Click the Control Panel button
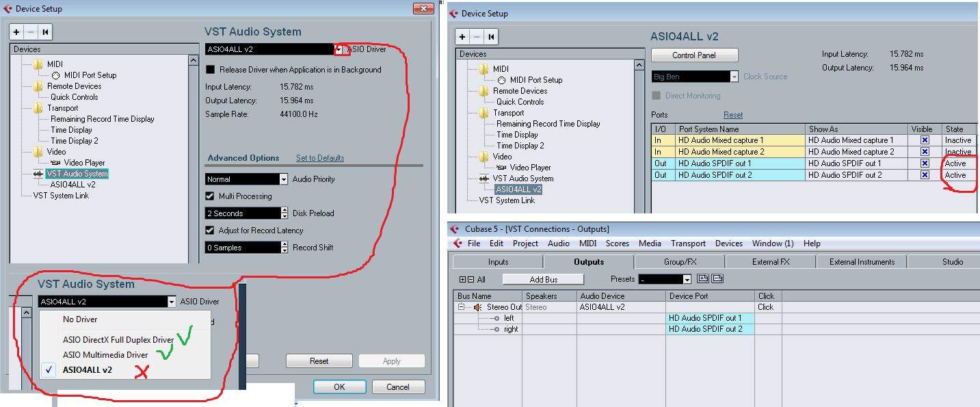 pyautogui.click(x=694, y=55)
